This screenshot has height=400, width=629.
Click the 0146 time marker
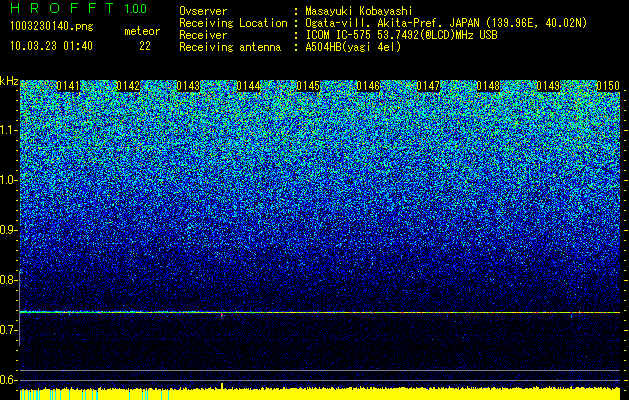pos(368,86)
